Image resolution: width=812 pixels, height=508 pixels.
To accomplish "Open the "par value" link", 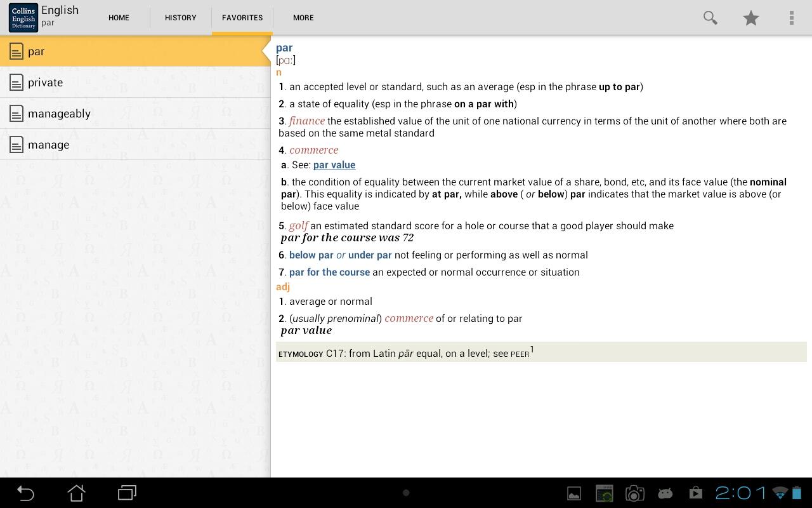I will (334, 164).
